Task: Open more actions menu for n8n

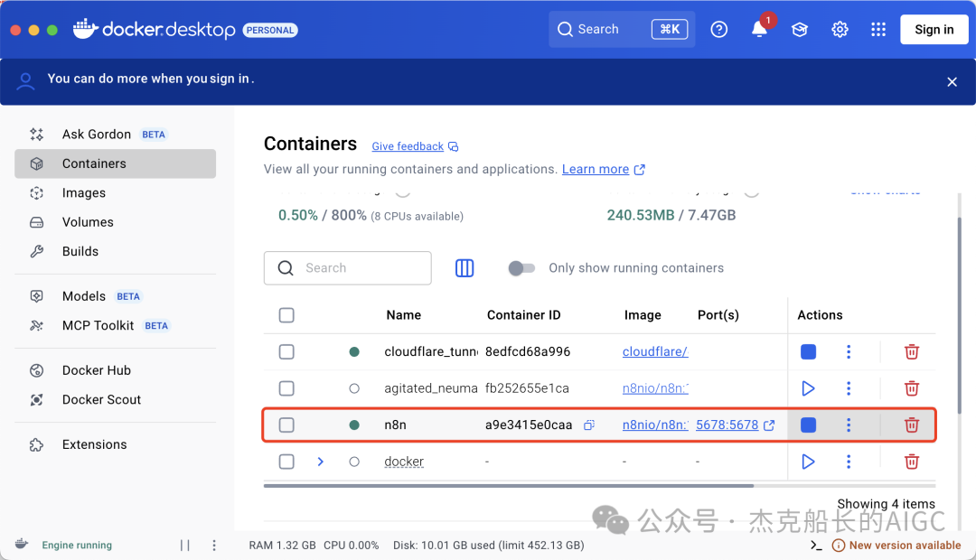Action: click(x=849, y=425)
